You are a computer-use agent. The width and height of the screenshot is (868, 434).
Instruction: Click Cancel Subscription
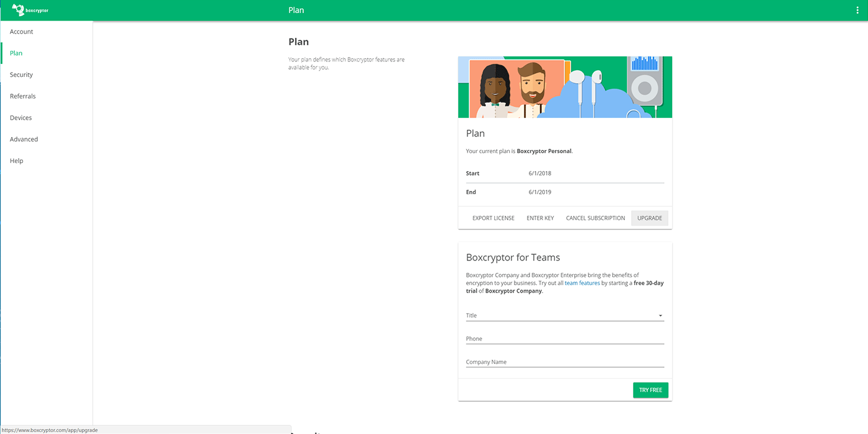point(595,218)
